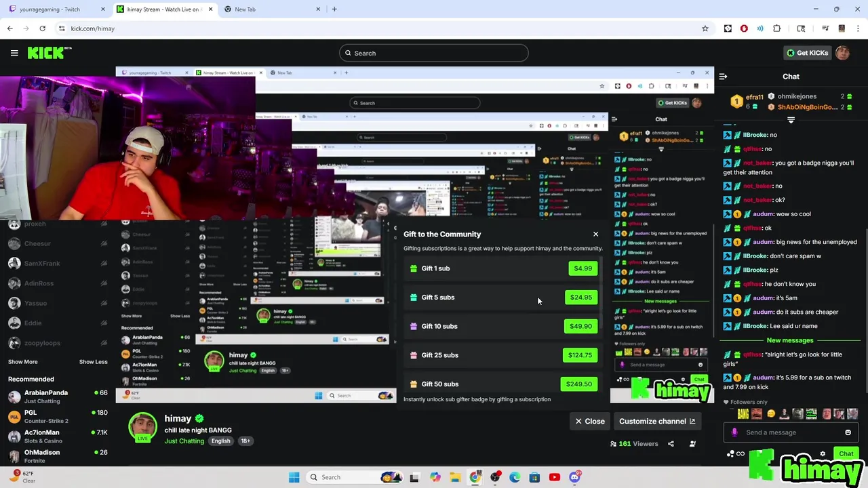
Task: Click the purple microphone icon in the outermost message box
Action: tap(734, 432)
